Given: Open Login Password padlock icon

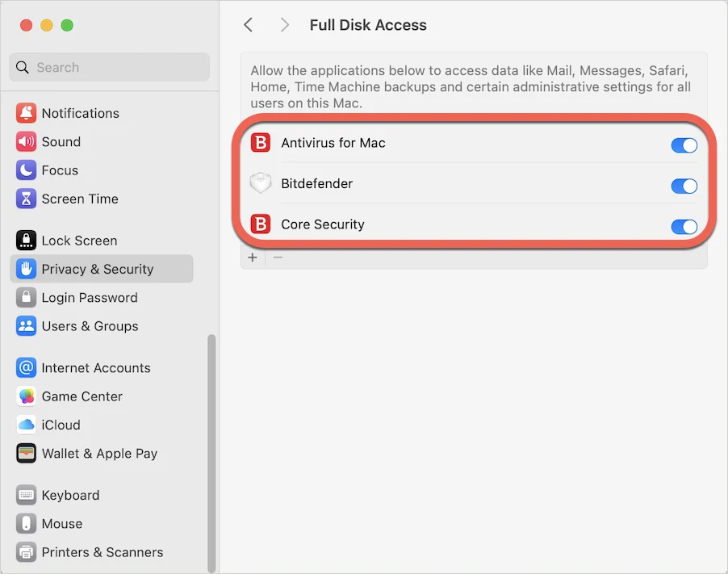Looking at the screenshot, I should pyautogui.click(x=26, y=297).
